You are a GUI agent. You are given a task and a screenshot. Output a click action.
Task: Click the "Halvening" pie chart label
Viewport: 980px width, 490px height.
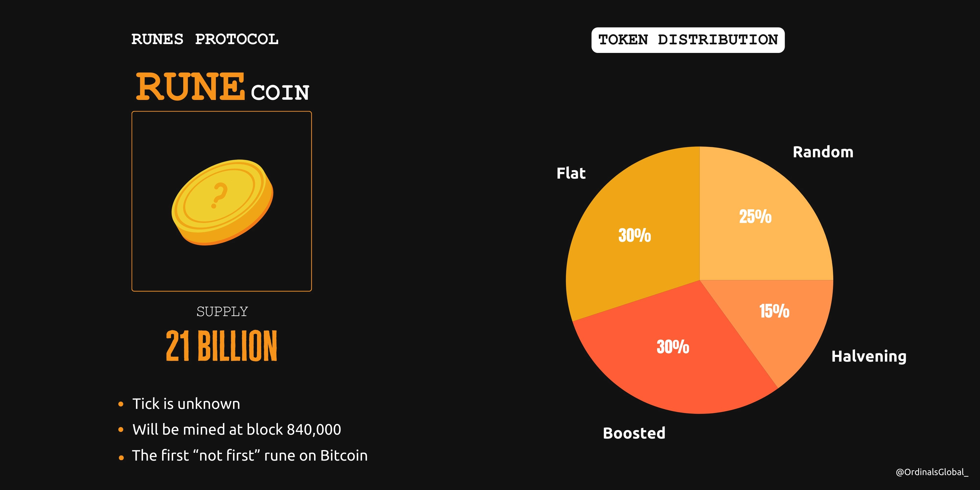coord(869,356)
